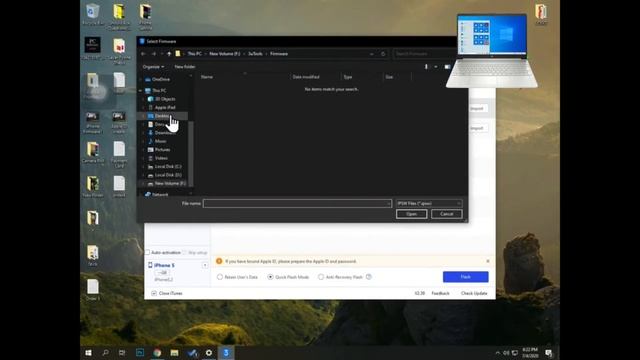Open the Recycle Bin desktop icon
This screenshot has width=640, height=360.
point(93,14)
